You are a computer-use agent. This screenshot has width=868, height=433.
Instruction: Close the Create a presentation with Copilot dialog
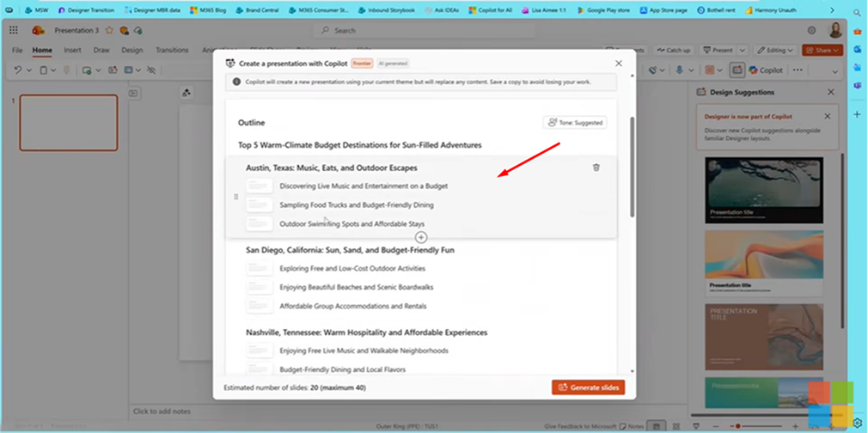[619, 64]
